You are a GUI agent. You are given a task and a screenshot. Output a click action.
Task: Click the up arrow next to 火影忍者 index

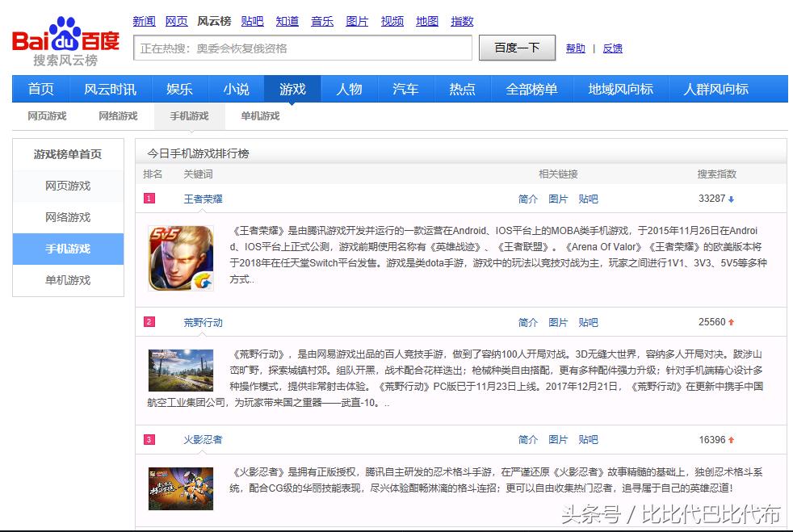tap(733, 439)
